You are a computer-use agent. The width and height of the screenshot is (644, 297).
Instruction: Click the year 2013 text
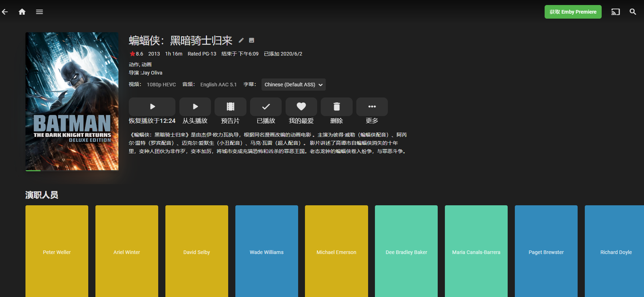pyautogui.click(x=154, y=54)
